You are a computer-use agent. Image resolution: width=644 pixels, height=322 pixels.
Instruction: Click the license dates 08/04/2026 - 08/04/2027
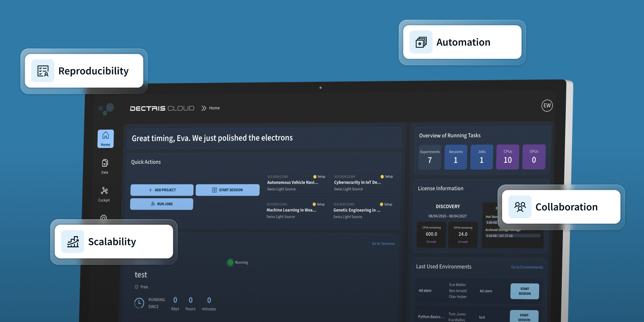point(447,216)
